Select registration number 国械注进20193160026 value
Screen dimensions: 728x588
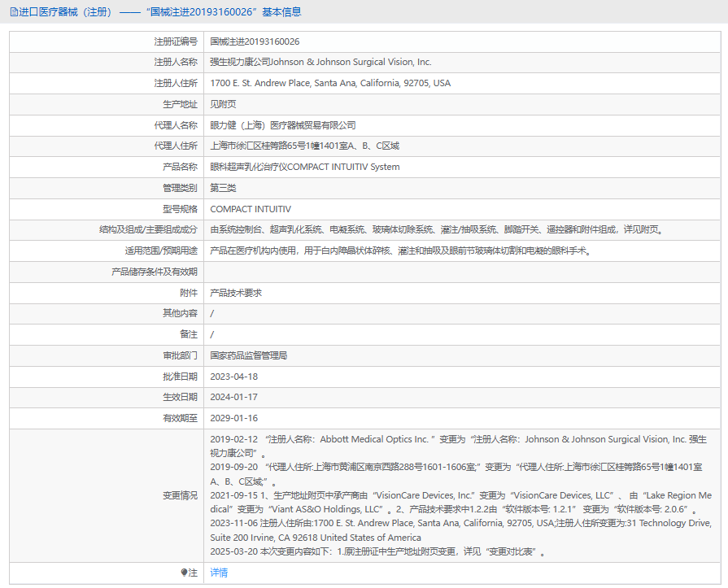255,41
